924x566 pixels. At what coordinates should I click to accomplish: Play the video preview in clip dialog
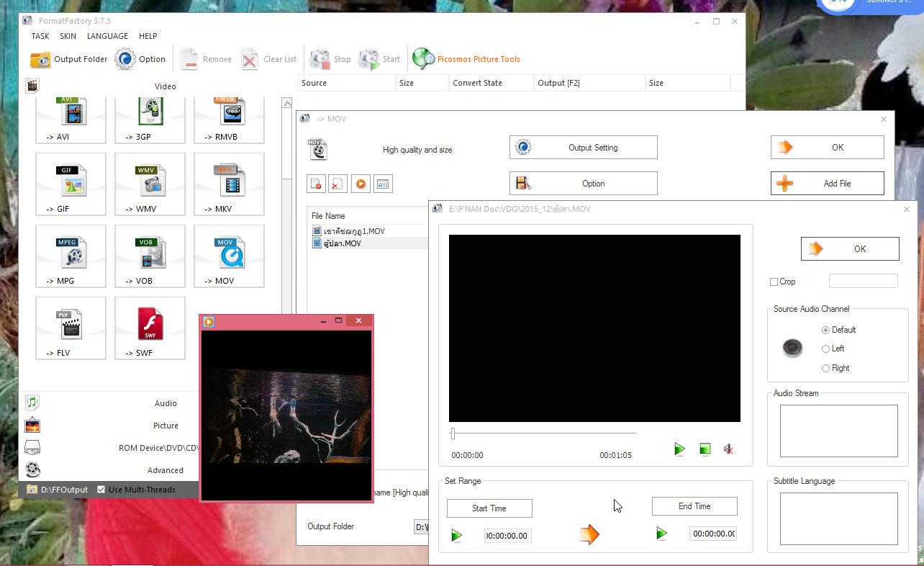tap(679, 449)
